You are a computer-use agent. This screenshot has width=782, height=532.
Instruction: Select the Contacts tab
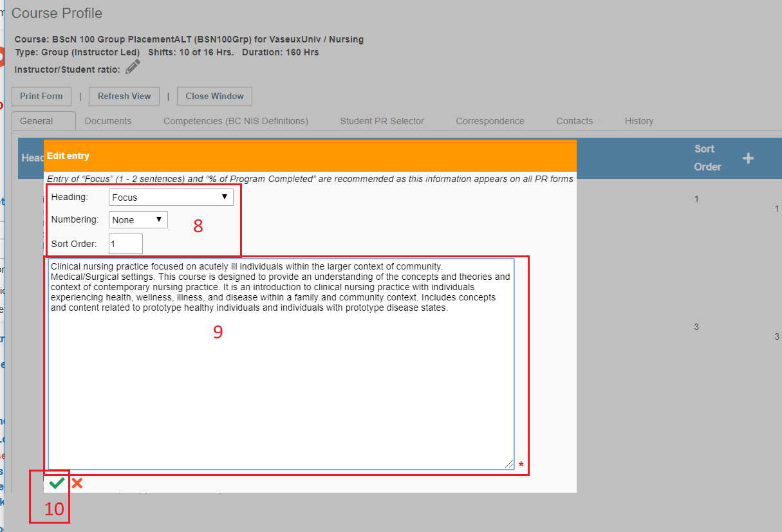(x=575, y=121)
